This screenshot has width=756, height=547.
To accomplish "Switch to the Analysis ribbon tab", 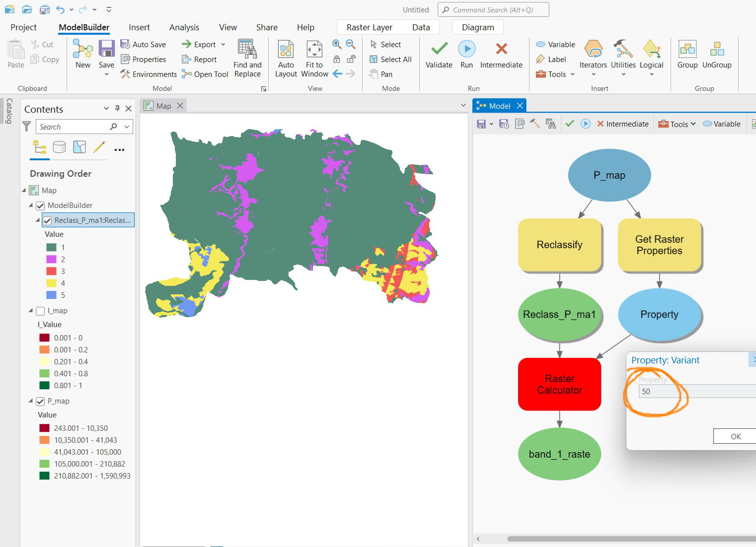I will pyautogui.click(x=184, y=27).
